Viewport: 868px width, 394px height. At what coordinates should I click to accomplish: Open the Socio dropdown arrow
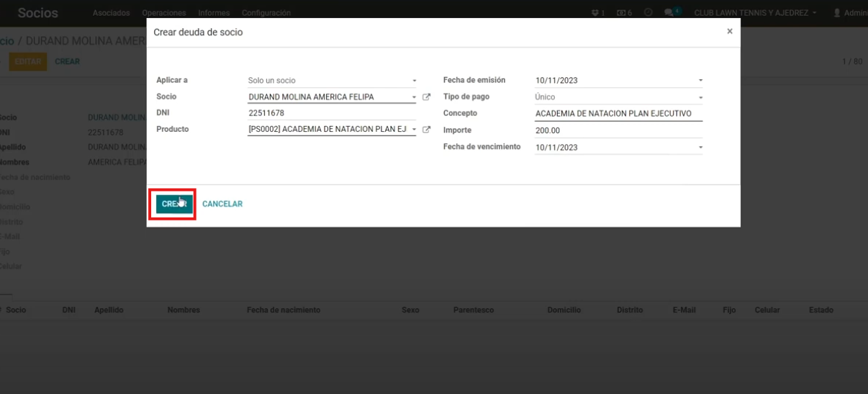coord(414,97)
